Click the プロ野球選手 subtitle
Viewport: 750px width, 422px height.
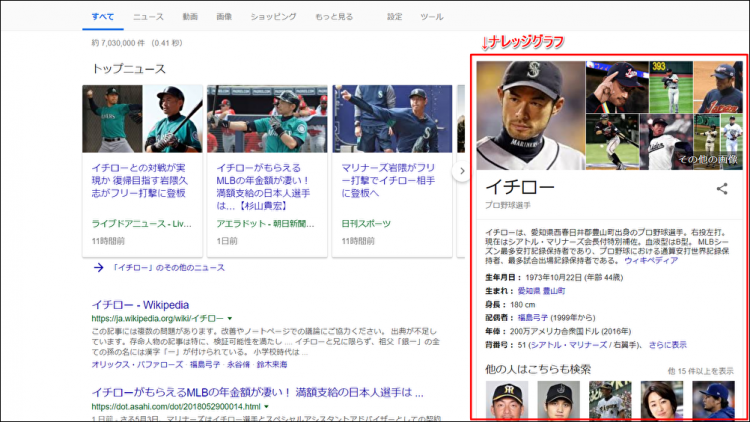(508, 205)
